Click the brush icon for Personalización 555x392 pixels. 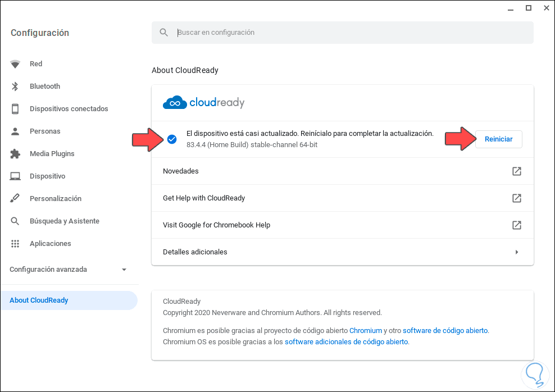tap(15, 199)
